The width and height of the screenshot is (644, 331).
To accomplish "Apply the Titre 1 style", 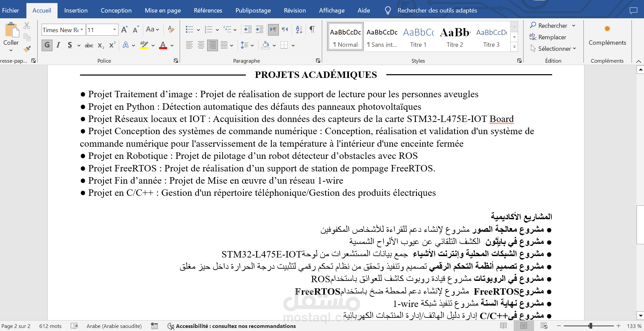I will point(418,37).
